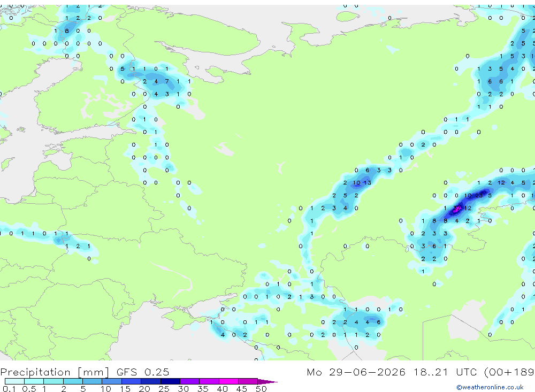Pick the 10–15 mm legend color swatch
The height and width of the screenshot is (392, 535).
tap(112, 381)
